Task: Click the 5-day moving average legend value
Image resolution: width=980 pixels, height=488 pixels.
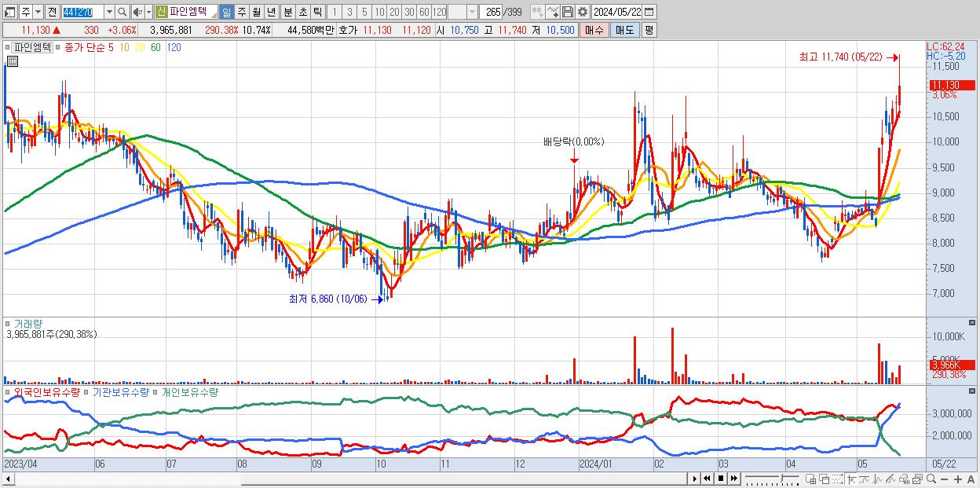Action: click(112, 48)
